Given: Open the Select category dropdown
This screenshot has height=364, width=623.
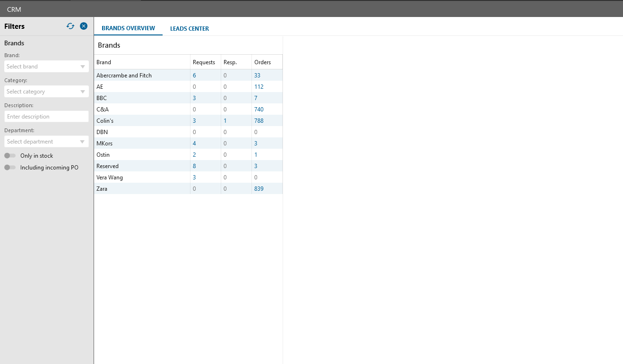Looking at the screenshot, I should pyautogui.click(x=46, y=92).
